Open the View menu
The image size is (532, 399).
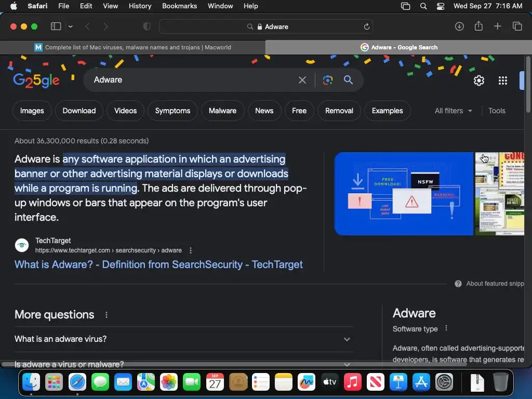(x=110, y=6)
